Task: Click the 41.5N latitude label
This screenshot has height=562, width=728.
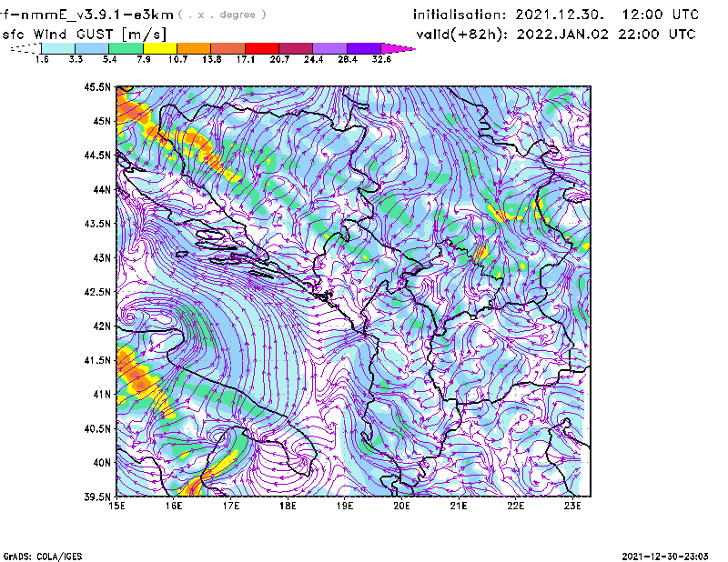Action: point(97,360)
